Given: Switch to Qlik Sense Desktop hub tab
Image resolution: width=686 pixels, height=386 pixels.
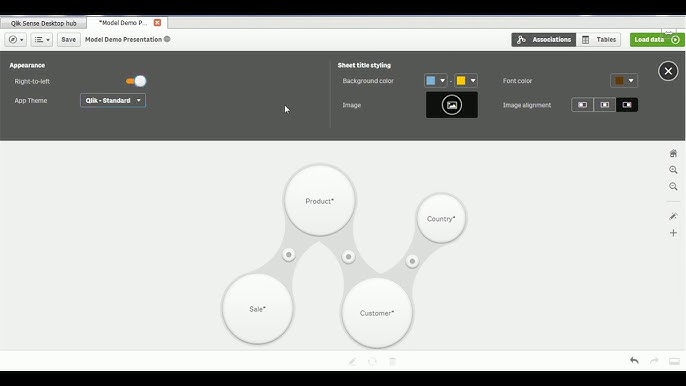Looking at the screenshot, I should pos(43,23).
